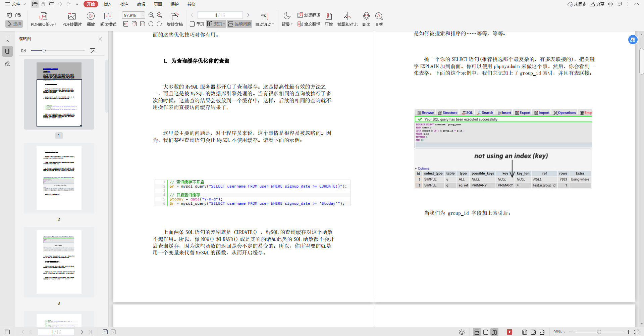Activate the 截图和对比 screenshot compare tool
644x336 pixels.
(x=347, y=19)
